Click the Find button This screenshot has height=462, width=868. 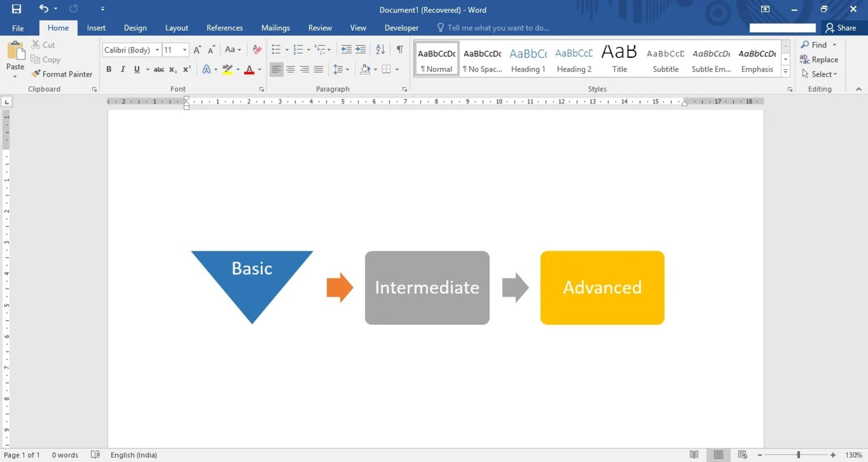click(814, 45)
